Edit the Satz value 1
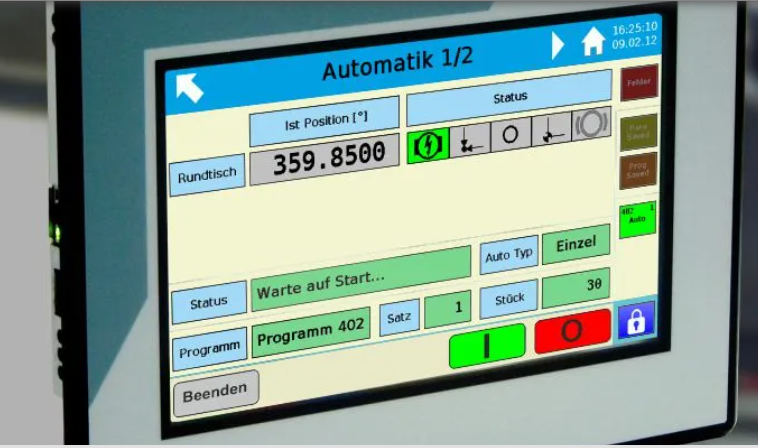The height and width of the screenshot is (448, 758). click(448, 309)
